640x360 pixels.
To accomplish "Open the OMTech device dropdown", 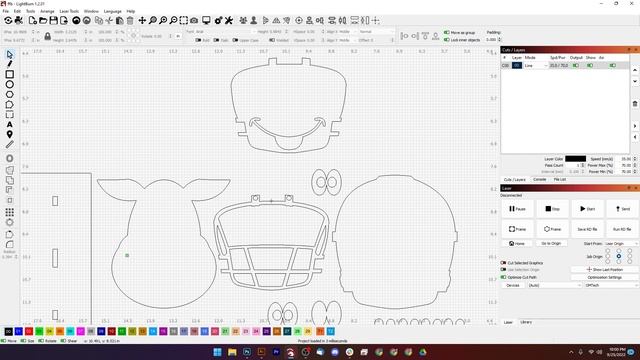I will point(611,285).
